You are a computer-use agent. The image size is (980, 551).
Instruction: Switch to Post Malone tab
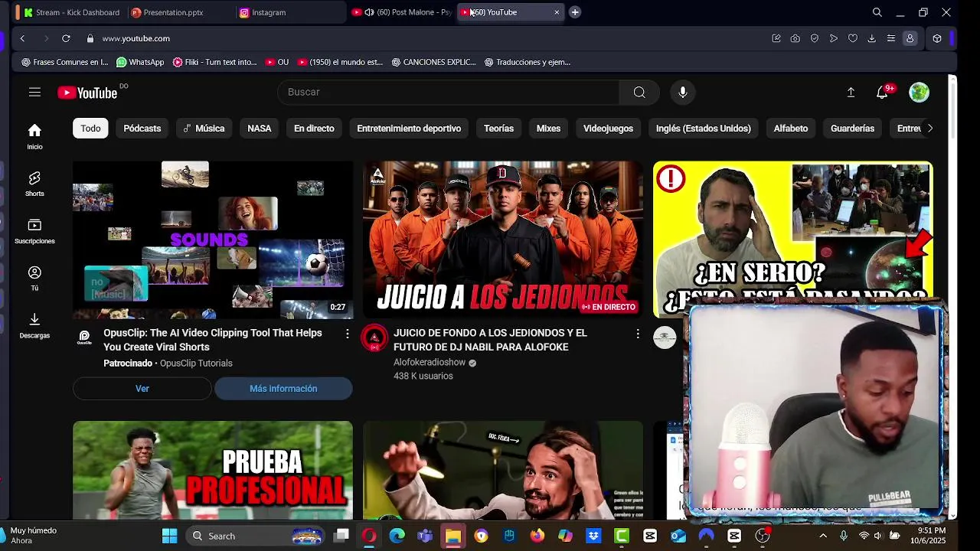[402, 12]
